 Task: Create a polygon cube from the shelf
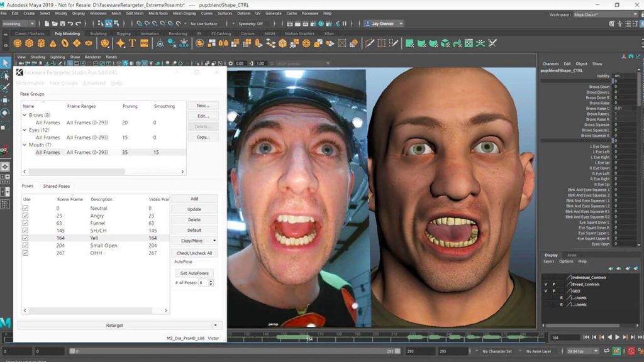(x=29, y=43)
